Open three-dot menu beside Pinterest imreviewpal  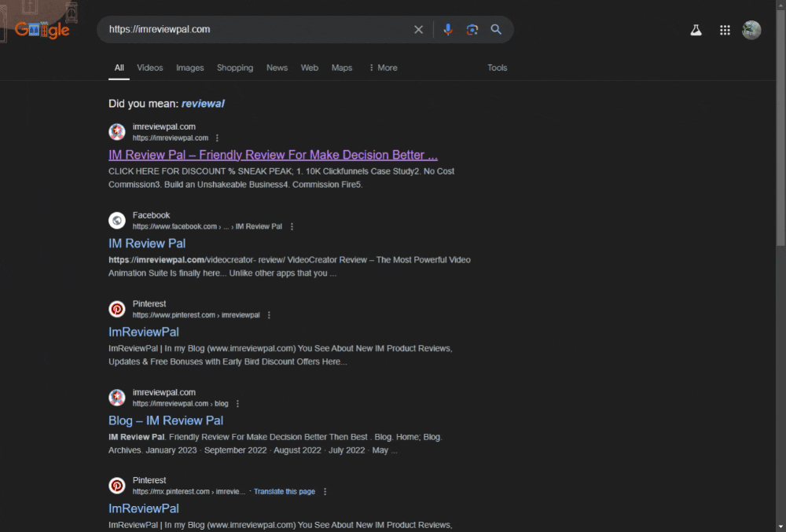269,315
